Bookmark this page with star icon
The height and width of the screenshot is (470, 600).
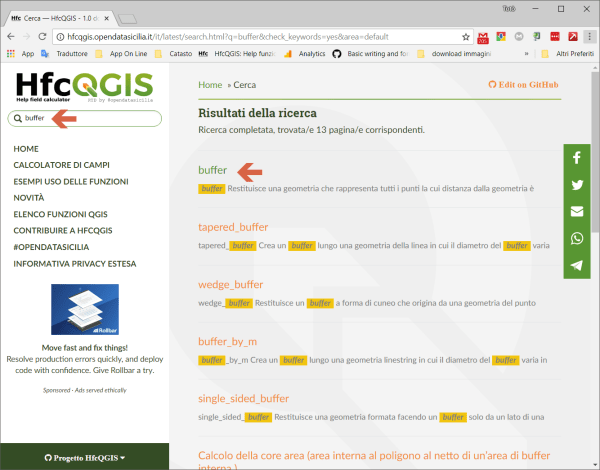[x=466, y=36]
